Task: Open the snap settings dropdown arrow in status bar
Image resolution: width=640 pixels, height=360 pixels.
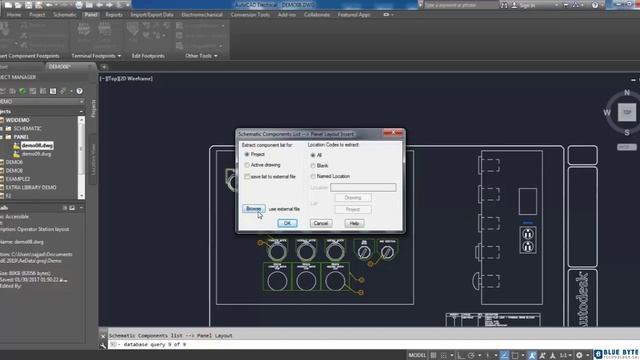Action: (x=452, y=355)
